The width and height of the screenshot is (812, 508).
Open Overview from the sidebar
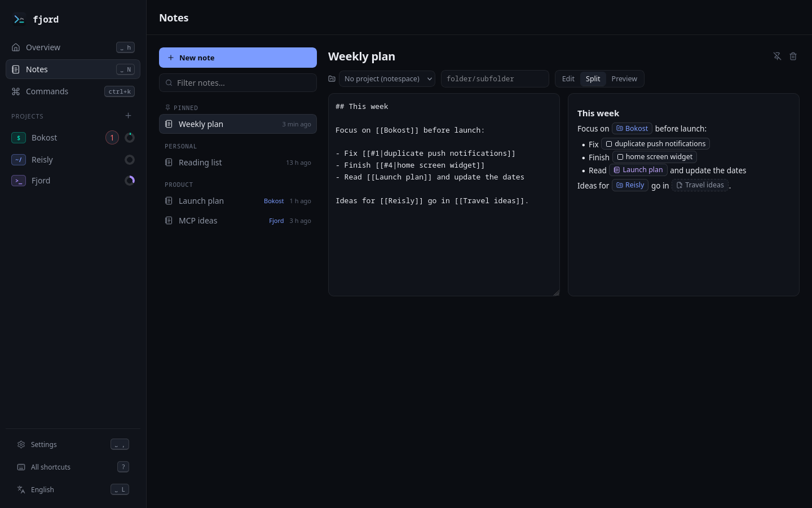pos(73,47)
